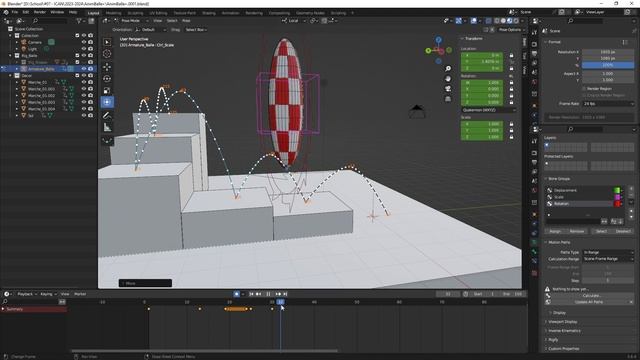640x360 pixels.
Task: Select the Transform tool in the viewport toolbar
Action: coord(107,102)
